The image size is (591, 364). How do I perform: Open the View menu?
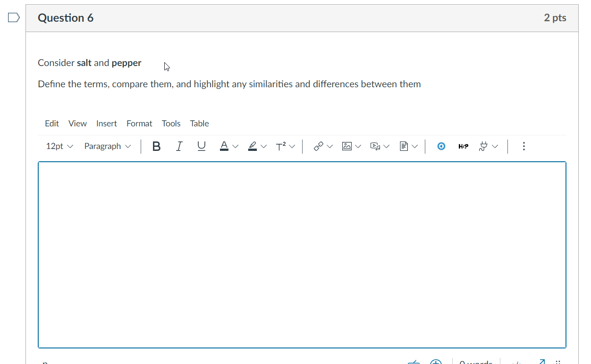click(x=77, y=124)
